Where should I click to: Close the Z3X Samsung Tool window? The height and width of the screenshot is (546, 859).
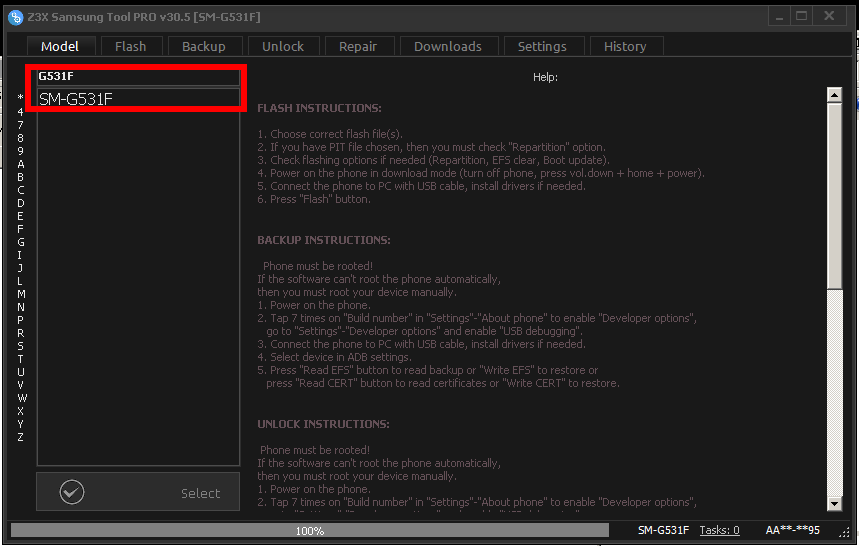coord(829,16)
